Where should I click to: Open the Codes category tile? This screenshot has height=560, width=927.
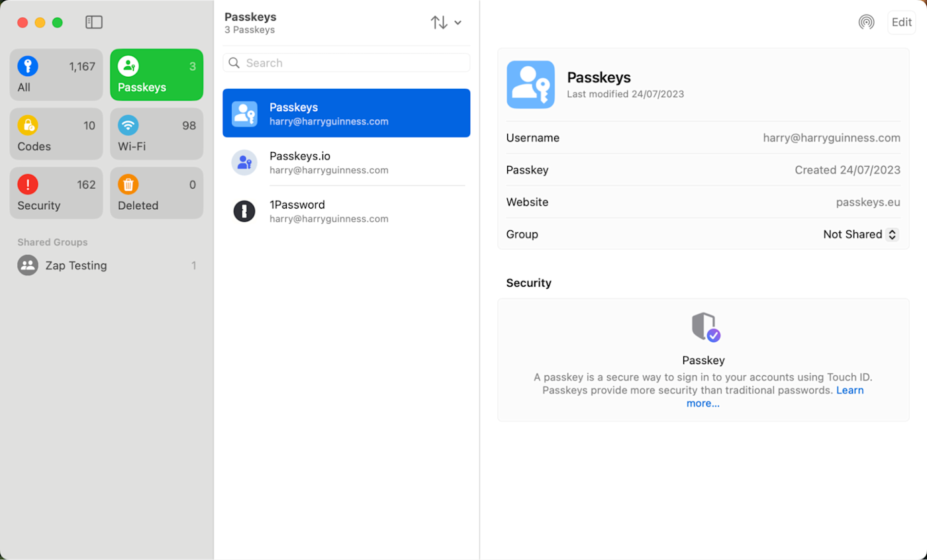pos(56,134)
